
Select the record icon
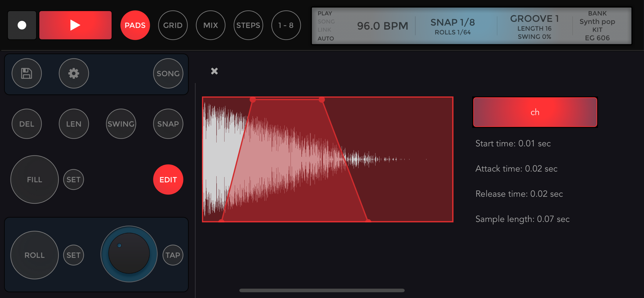point(22,25)
